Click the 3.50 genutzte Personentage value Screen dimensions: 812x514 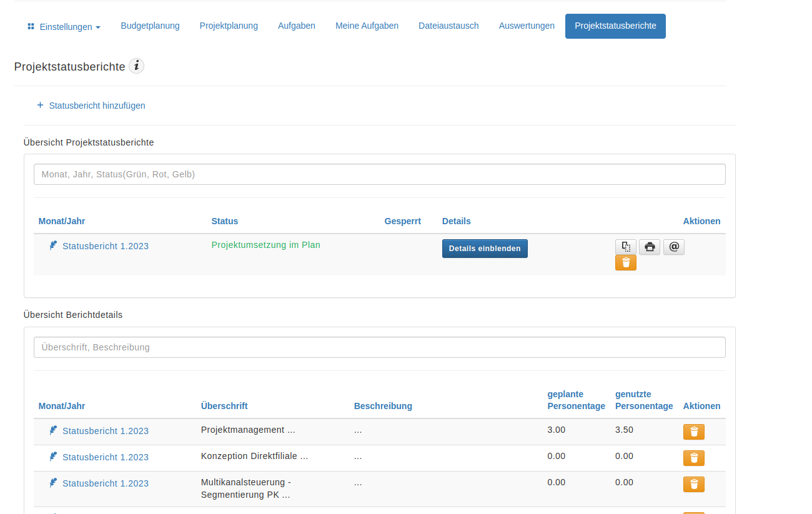pos(625,430)
